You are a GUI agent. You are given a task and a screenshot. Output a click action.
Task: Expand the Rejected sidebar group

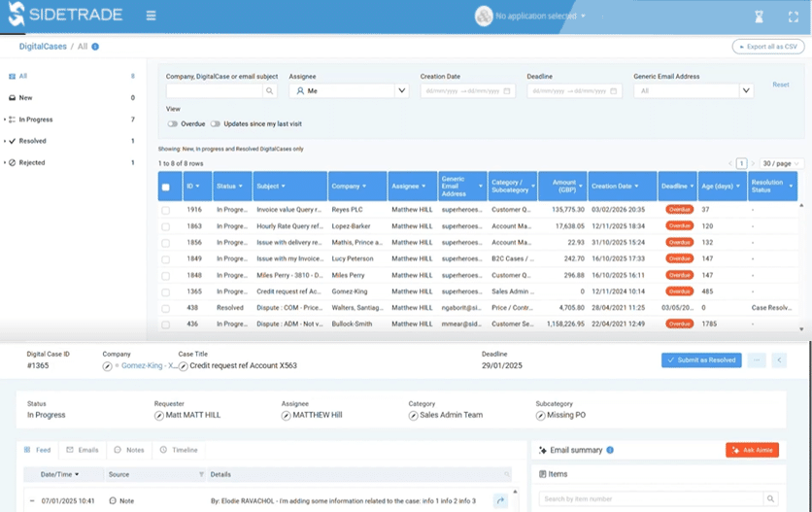5,162
